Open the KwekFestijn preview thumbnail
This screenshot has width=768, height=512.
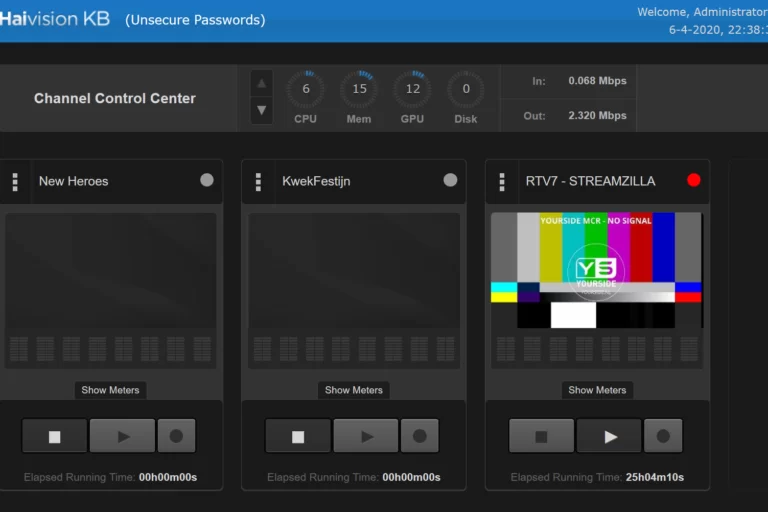pyautogui.click(x=354, y=270)
